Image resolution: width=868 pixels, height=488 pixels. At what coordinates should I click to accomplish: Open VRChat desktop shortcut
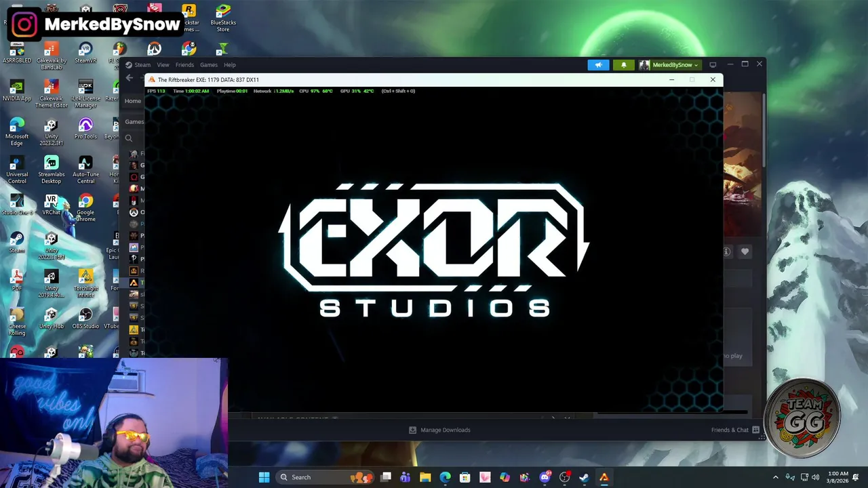52,205
